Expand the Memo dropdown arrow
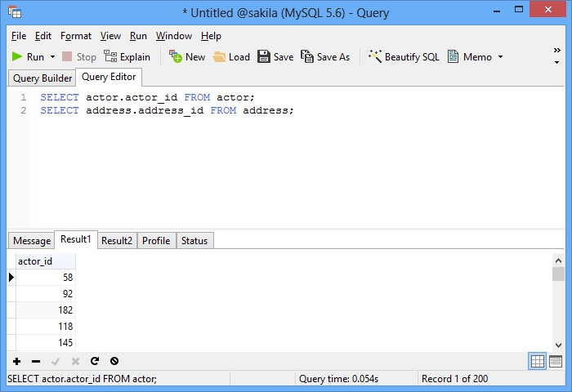572x392 pixels. pyautogui.click(x=500, y=57)
